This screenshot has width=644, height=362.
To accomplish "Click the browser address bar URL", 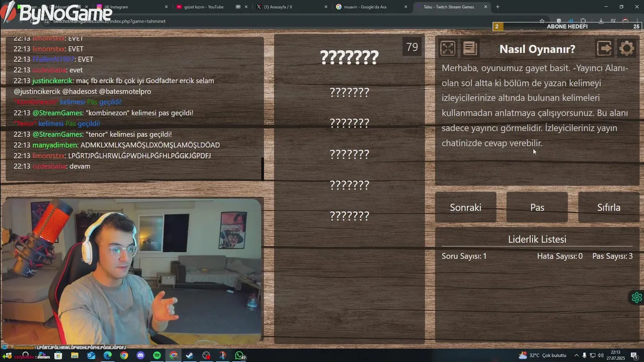I will (x=109, y=21).
